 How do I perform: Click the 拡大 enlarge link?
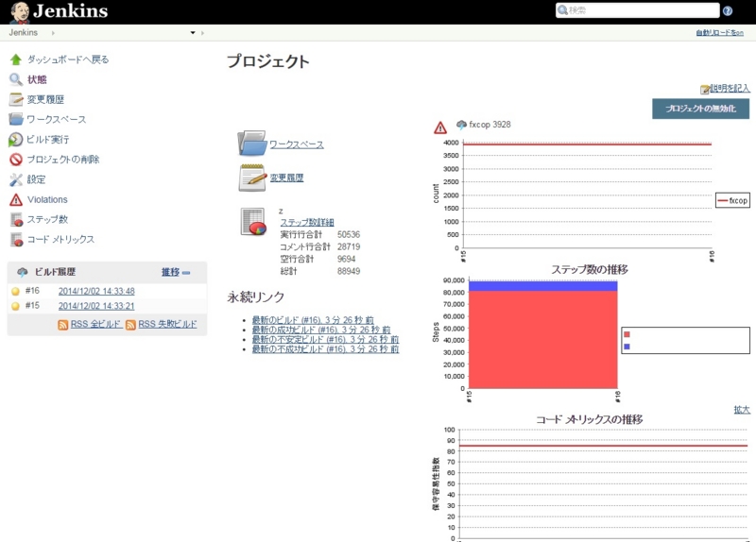pos(742,410)
